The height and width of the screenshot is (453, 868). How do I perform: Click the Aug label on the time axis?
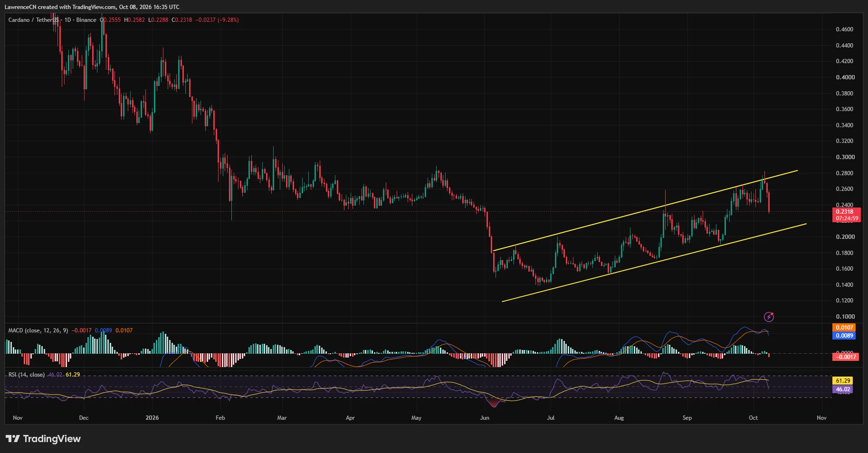pyautogui.click(x=619, y=418)
